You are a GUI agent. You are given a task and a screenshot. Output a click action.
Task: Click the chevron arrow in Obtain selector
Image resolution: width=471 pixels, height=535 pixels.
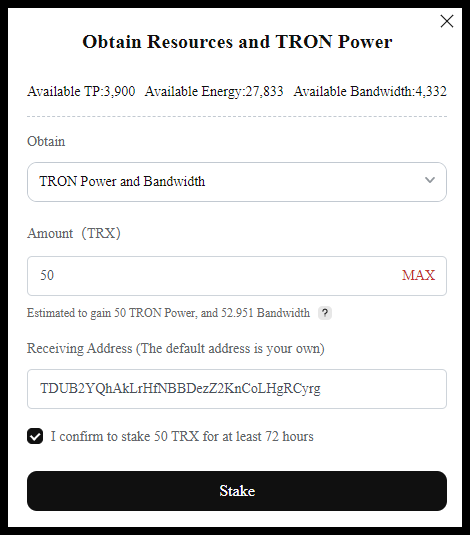point(430,180)
